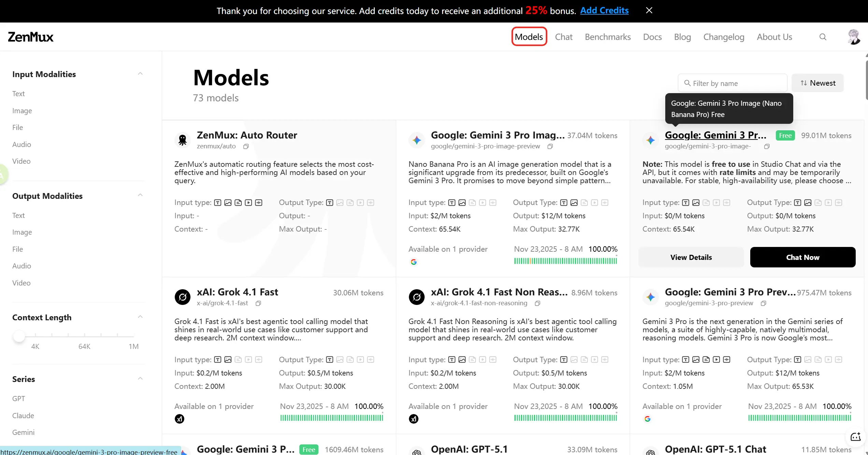Screen dimensions: 868x455
Task: Click the search magnifier icon in header
Action: click(823, 37)
